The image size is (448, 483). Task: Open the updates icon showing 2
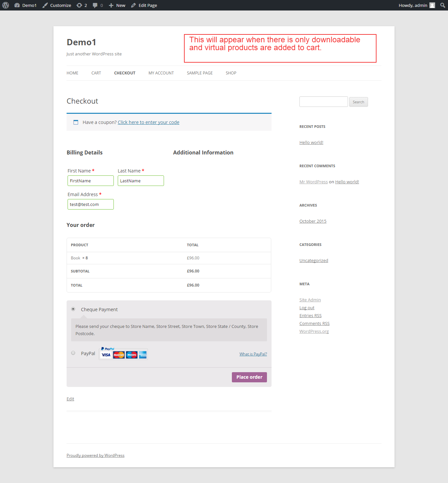point(79,5)
